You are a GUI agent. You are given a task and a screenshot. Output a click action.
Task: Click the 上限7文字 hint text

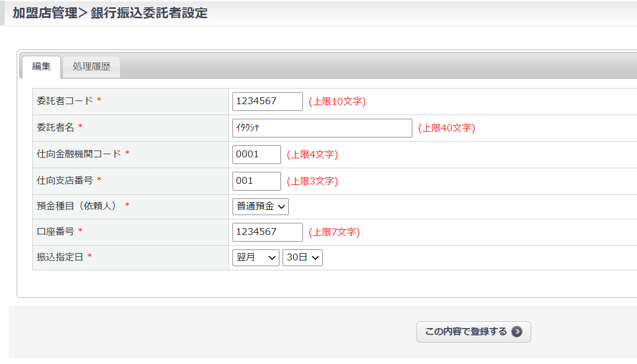click(334, 232)
